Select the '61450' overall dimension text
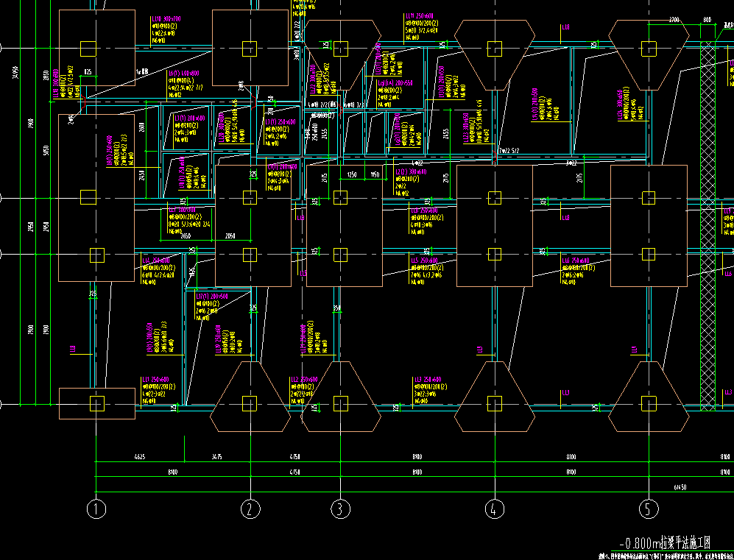The width and height of the screenshot is (734, 560). 680,487
